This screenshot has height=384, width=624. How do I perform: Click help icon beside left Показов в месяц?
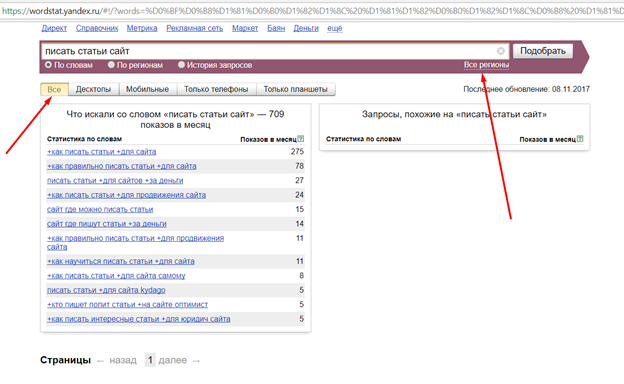(301, 139)
